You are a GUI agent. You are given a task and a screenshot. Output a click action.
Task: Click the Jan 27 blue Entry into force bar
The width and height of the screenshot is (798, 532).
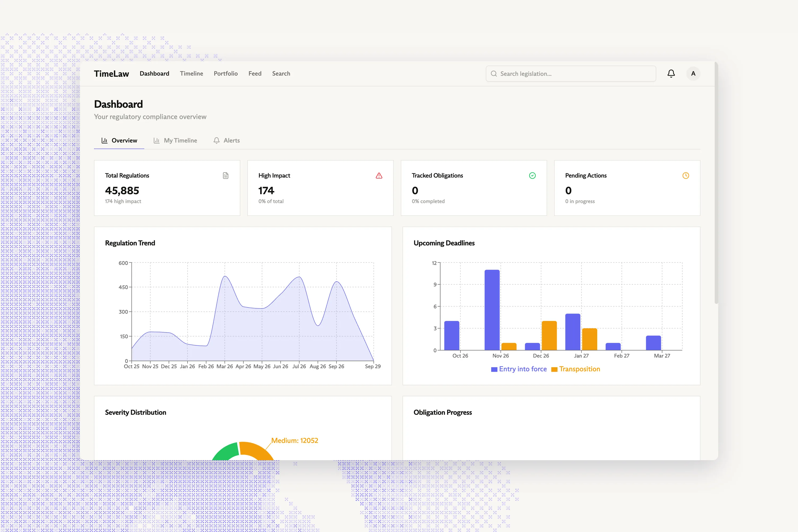click(573, 332)
